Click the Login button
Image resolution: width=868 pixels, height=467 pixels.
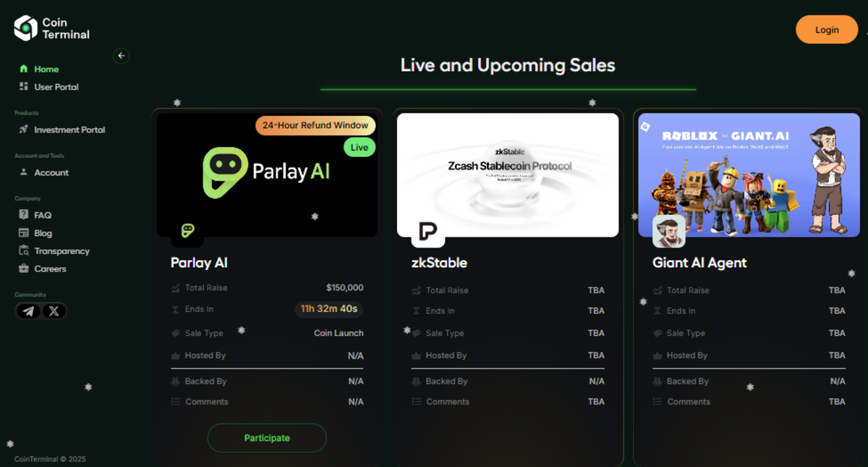tap(827, 30)
